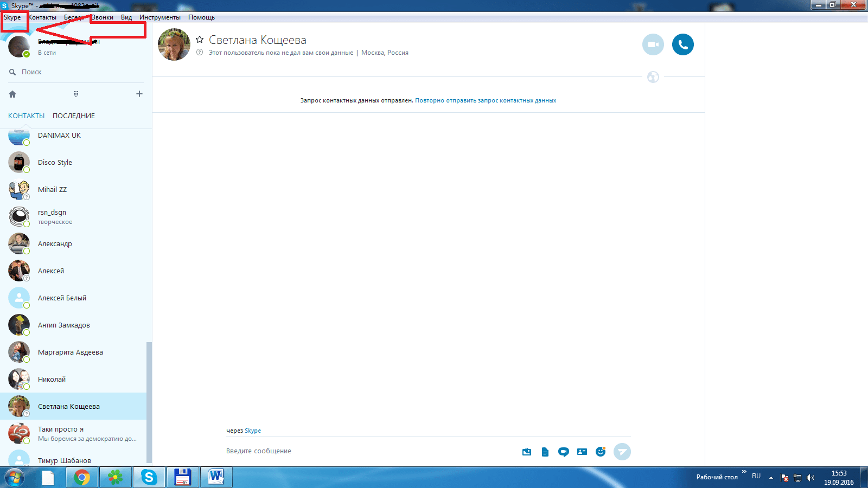
Task: Open the Звонки menu
Action: click(103, 17)
